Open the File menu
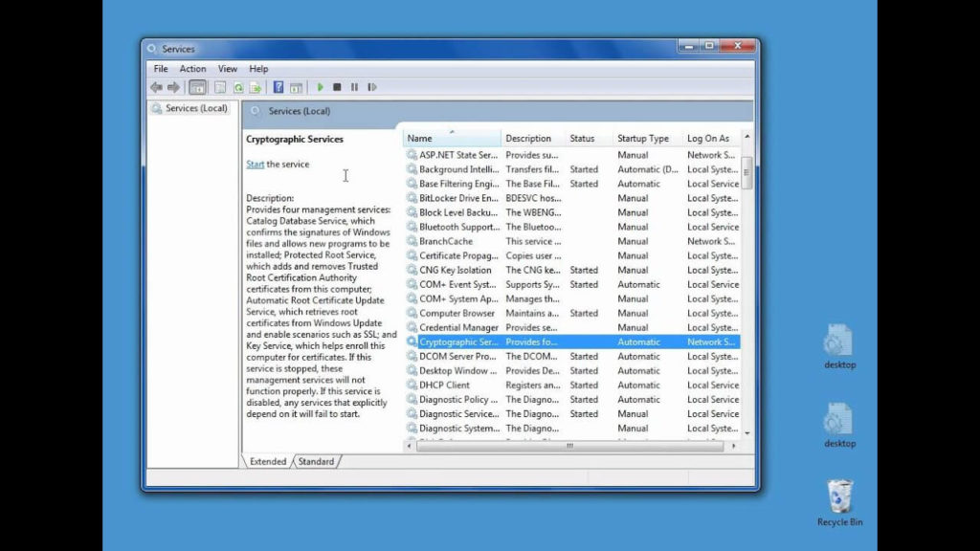This screenshot has height=551, width=980. pyautogui.click(x=161, y=69)
